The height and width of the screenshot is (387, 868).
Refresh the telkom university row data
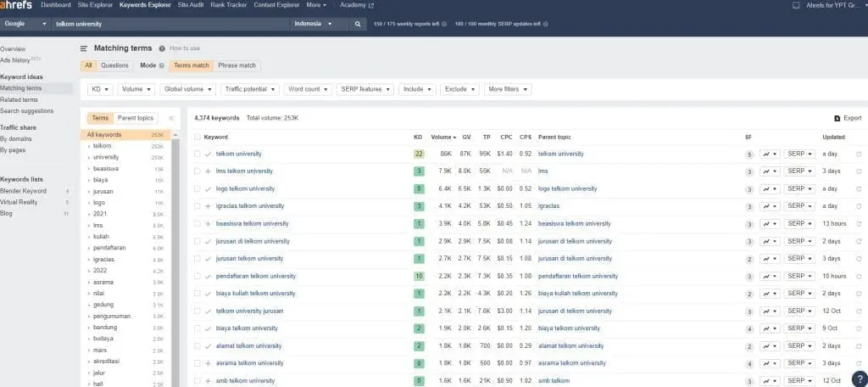point(859,154)
